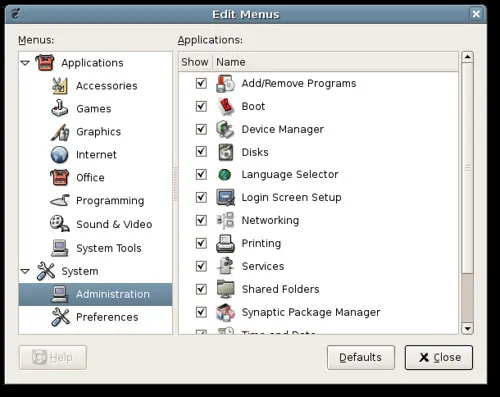Select Preferences in the menus tree
The image size is (500, 397).
[107, 317]
